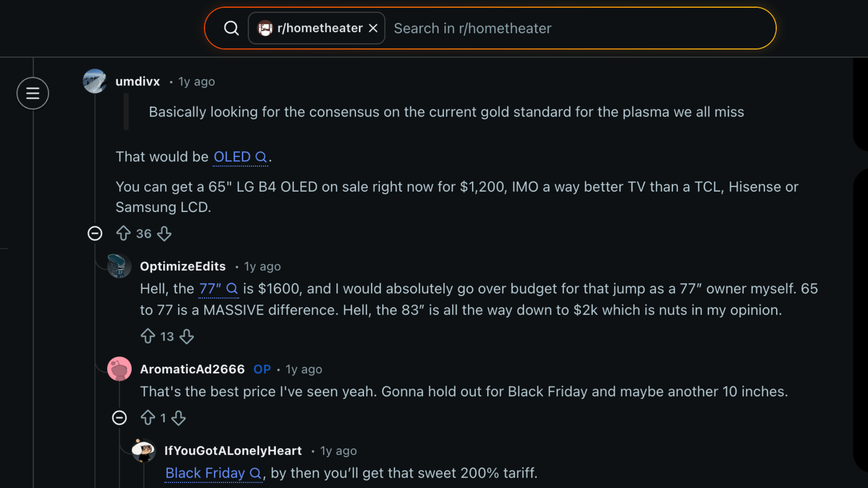Click the search icon beside the 77" link
The height and width of the screenshot is (488, 868).
(232, 289)
